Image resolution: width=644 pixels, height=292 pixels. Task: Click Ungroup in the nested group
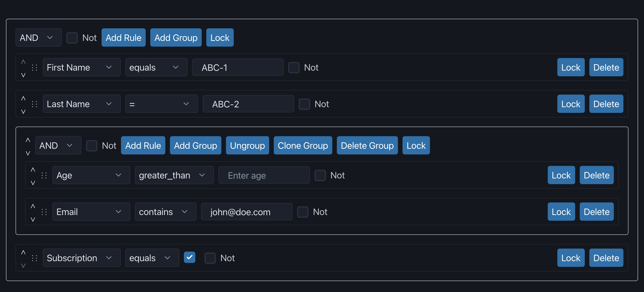(x=247, y=145)
